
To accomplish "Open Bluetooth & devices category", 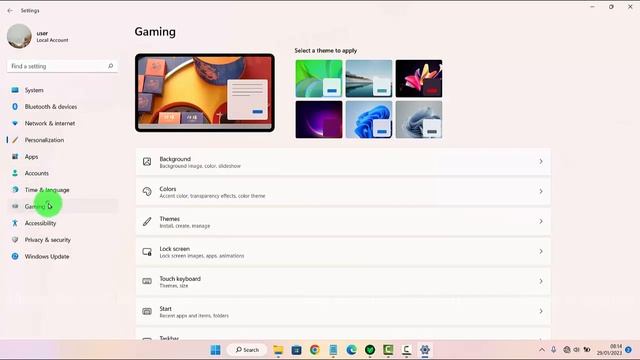I will (x=62, y=107).
